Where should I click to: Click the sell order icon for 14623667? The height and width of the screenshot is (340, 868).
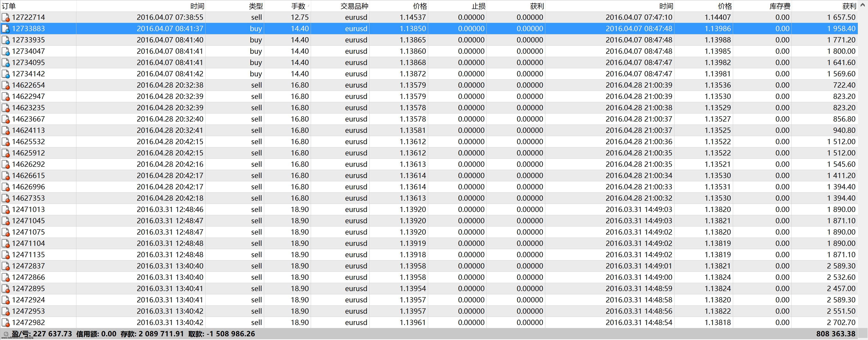(x=6, y=119)
